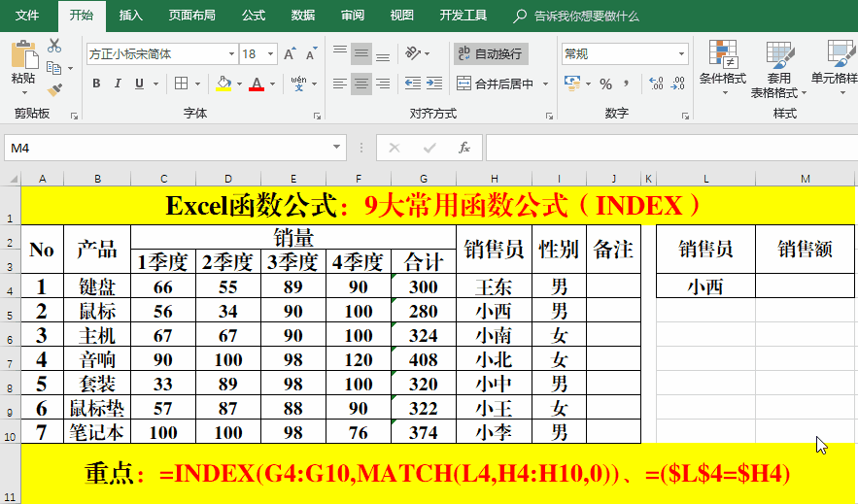Click the Increase Decimal icon

click(x=655, y=84)
